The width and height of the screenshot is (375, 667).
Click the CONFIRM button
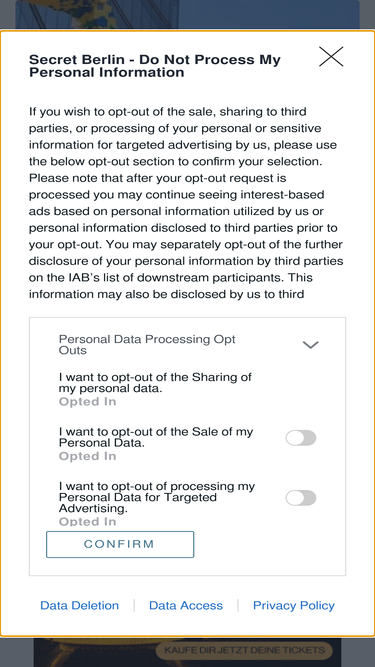coord(120,544)
